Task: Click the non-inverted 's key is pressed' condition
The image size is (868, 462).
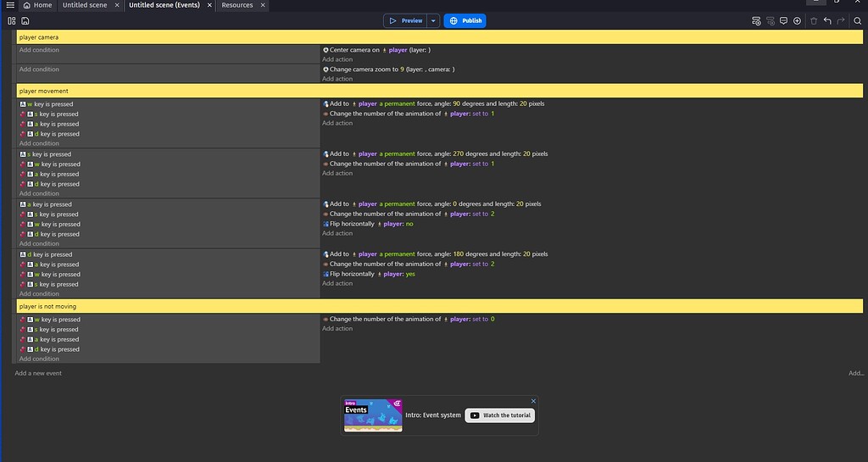Action: click(x=46, y=154)
